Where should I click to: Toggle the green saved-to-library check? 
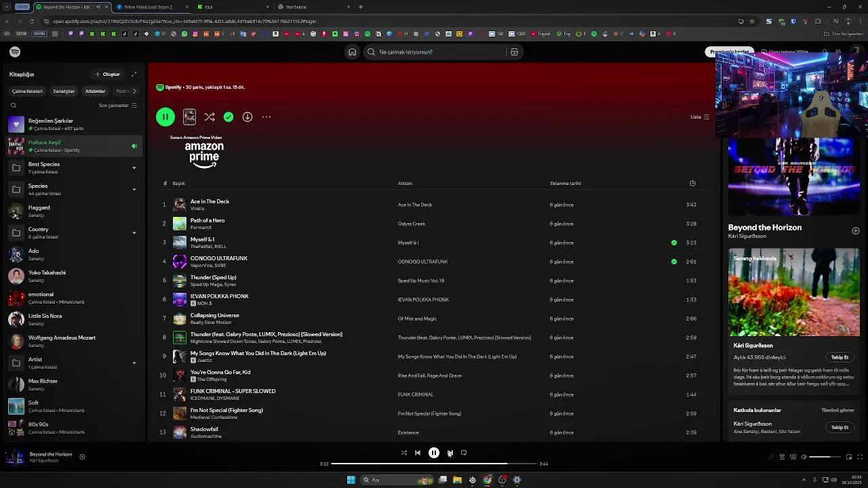(229, 117)
